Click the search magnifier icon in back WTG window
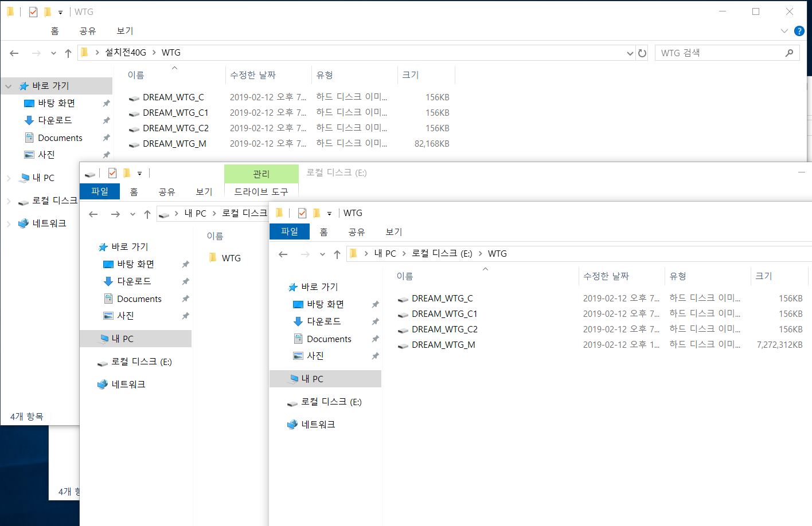Image resolution: width=812 pixels, height=526 pixels. pos(790,53)
